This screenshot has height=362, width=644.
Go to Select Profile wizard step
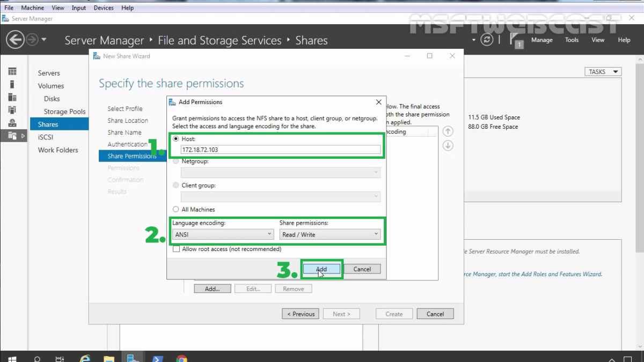(x=125, y=108)
